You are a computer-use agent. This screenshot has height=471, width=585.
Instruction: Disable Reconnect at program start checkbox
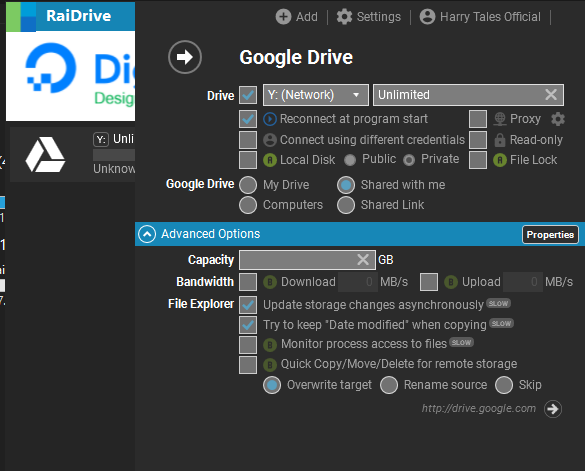[248, 119]
